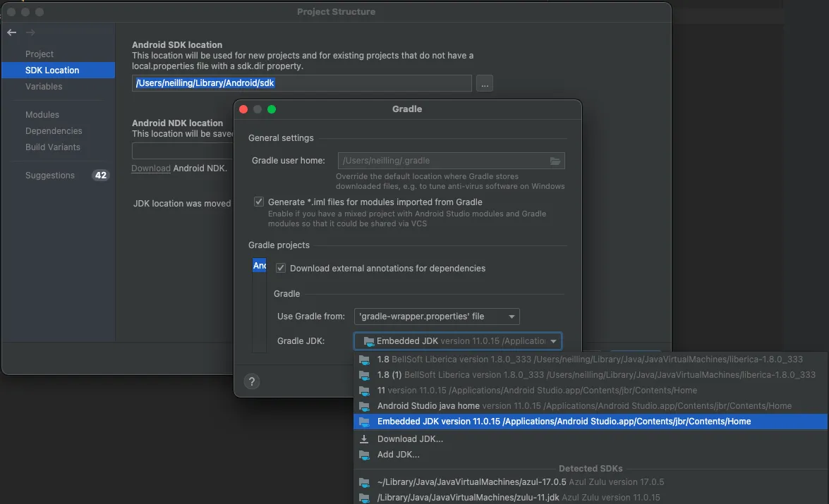829x504 pixels.
Task: Close the Gradle dialog with red button
Action: pyautogui.click(x=243, y=109)
